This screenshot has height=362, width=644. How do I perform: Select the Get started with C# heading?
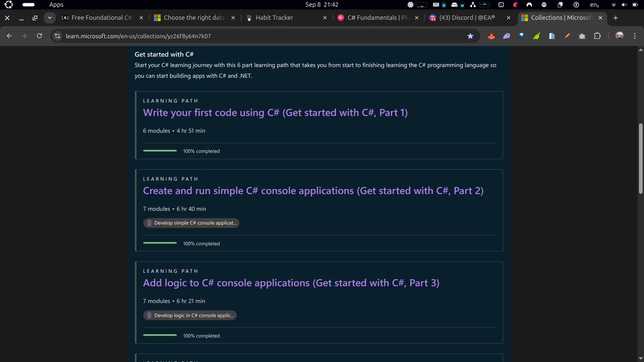click(164, 55)
